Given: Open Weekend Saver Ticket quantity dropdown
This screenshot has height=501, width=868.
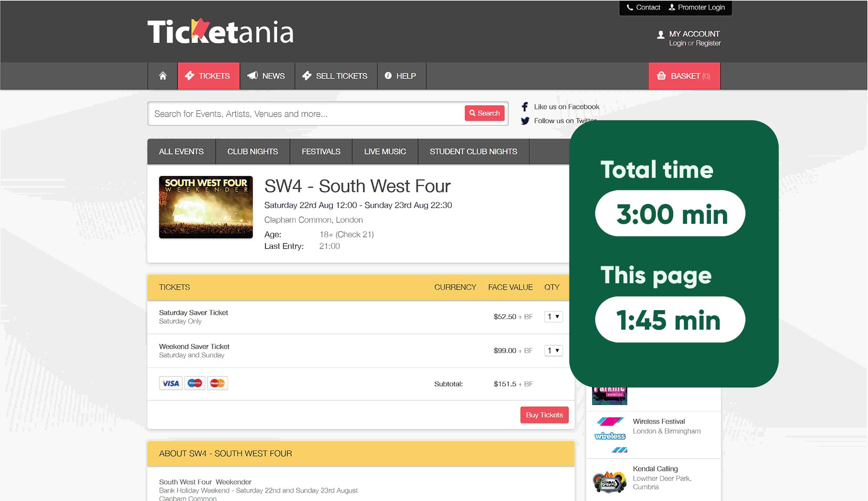Looking at the screenshot, I should point(553,350).
